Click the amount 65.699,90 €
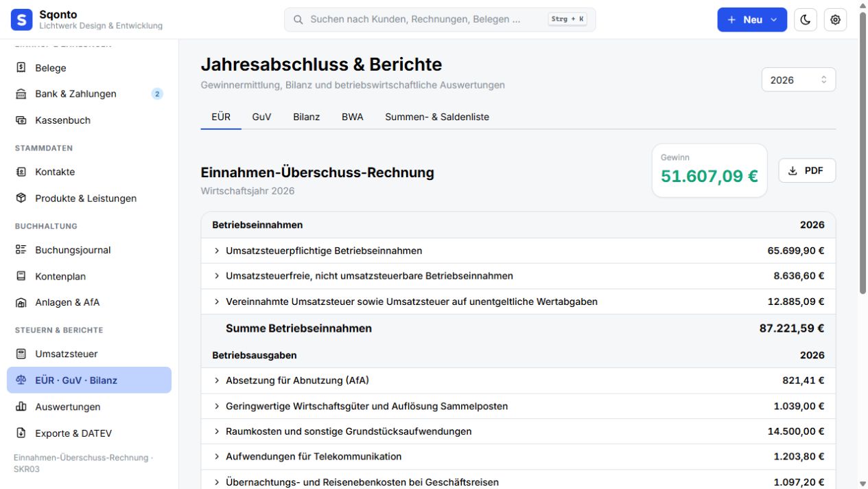The image size is (868, 489). pyautogui.click(x=796, y=251)
